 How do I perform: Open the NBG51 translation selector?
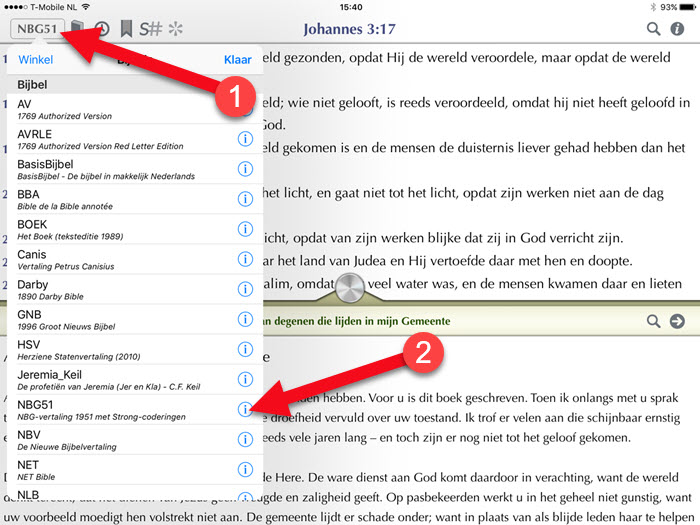[38, 29]
